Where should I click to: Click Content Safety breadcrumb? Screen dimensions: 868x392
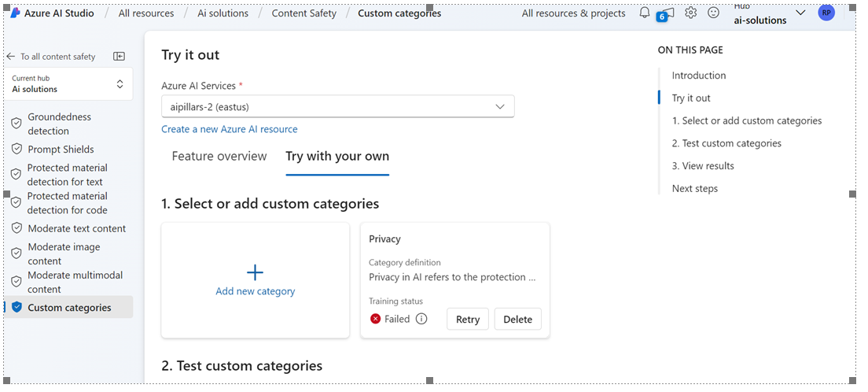click(304, 13)
